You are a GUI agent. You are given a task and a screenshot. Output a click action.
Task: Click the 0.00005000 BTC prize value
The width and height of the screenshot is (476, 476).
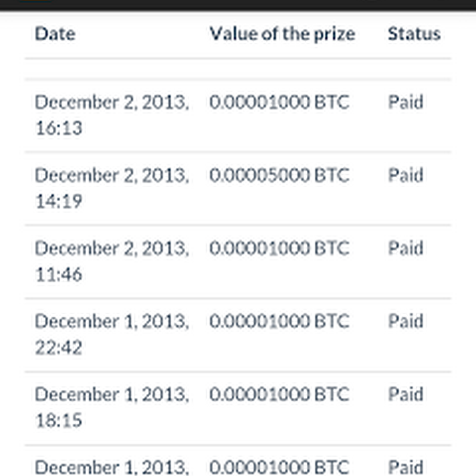tap(279, 175)
